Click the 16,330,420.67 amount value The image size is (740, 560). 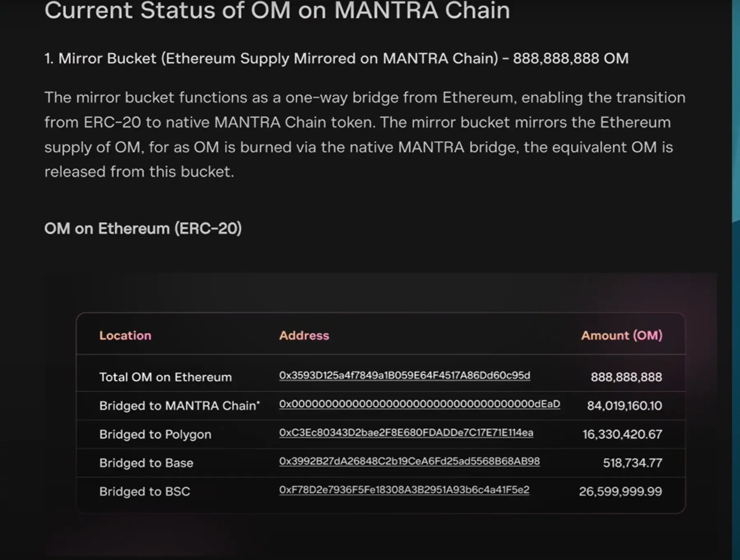[x=622, y=434]
